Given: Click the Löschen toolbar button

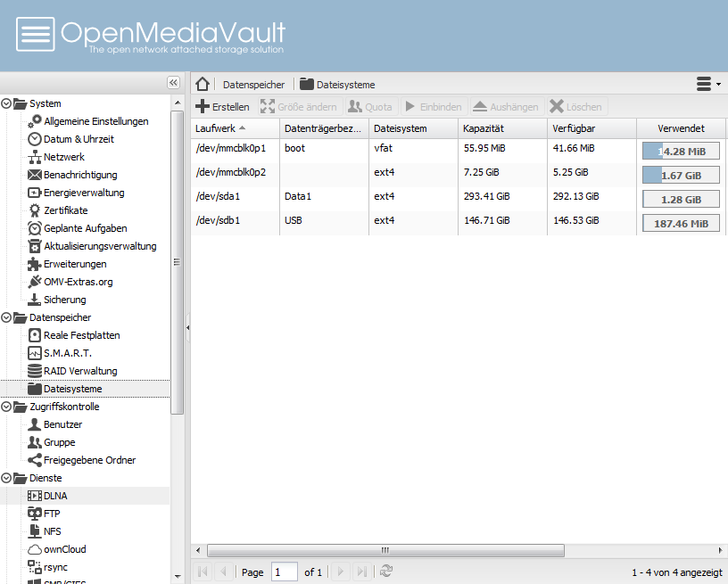Looking at the screenshot, I should [x=576, y=107].
